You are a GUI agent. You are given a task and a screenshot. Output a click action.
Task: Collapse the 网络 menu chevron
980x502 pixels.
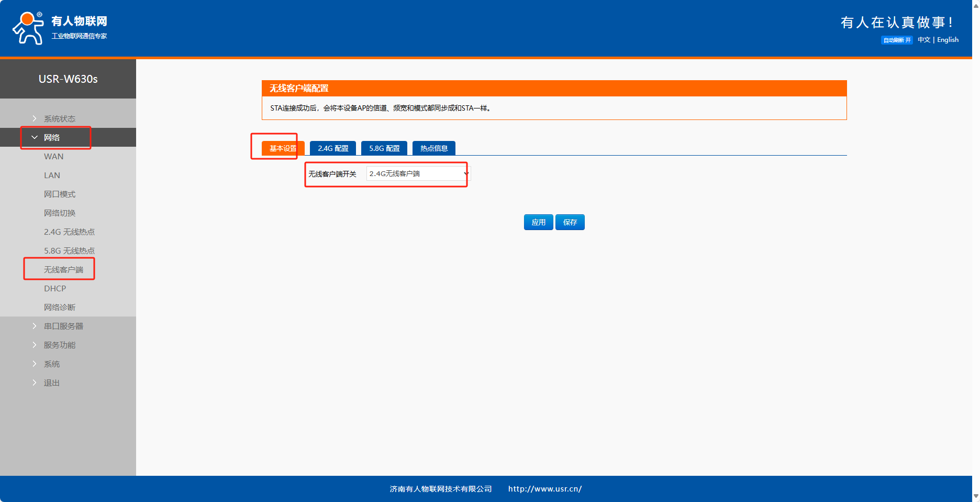coord(35,137)
